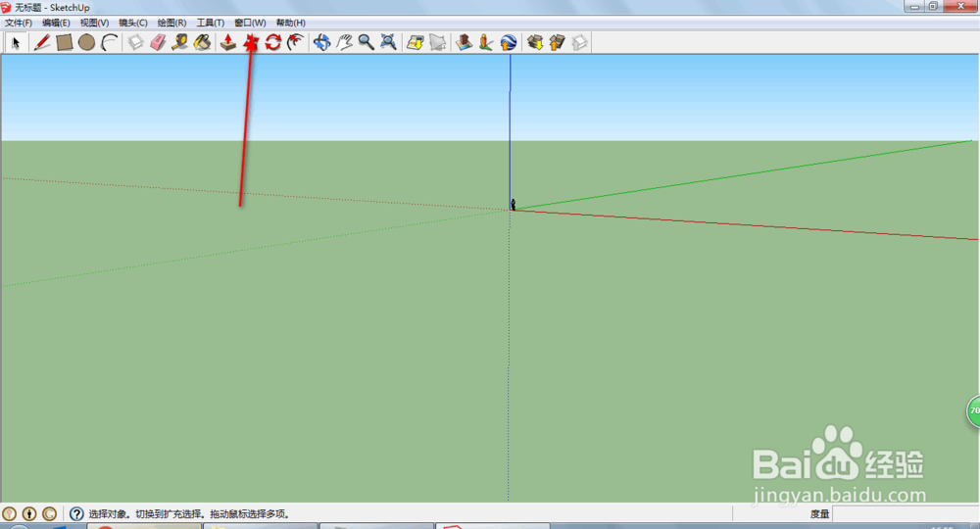Image resolution: width=980 pixels, height=529 pixels.
Task: Select the Pan hand tool
Action: [x=344, y=42]
